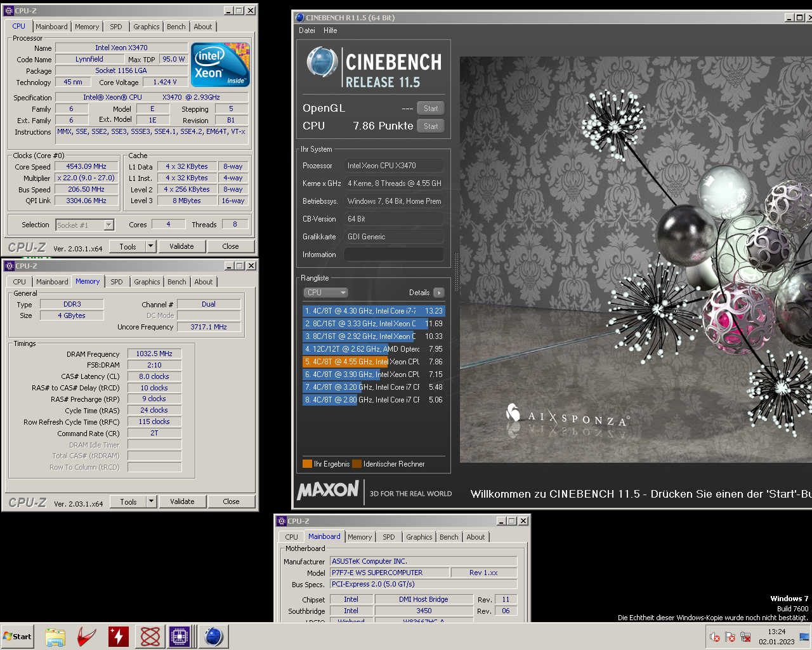Select ranking row 8. 4C/8T @ 2.80 GHz

(374, 400)
